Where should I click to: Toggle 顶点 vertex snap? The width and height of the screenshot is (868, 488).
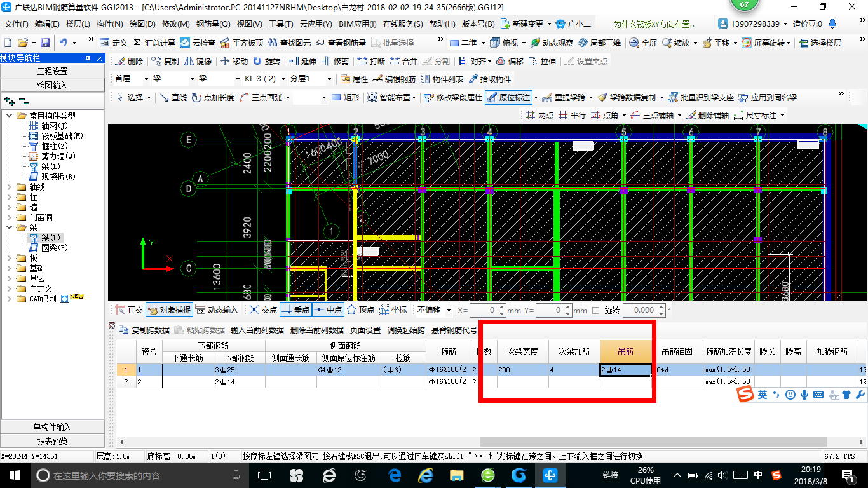point(360,310)
